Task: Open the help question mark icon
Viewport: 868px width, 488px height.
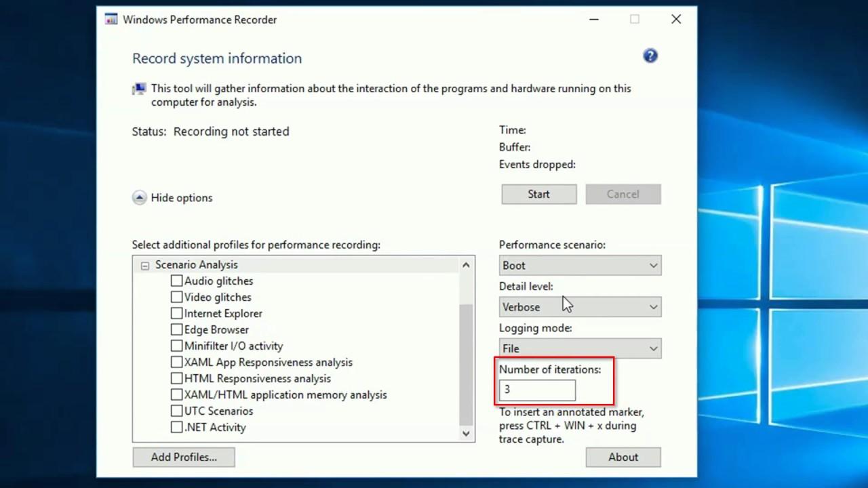Action: coord(650,56)
